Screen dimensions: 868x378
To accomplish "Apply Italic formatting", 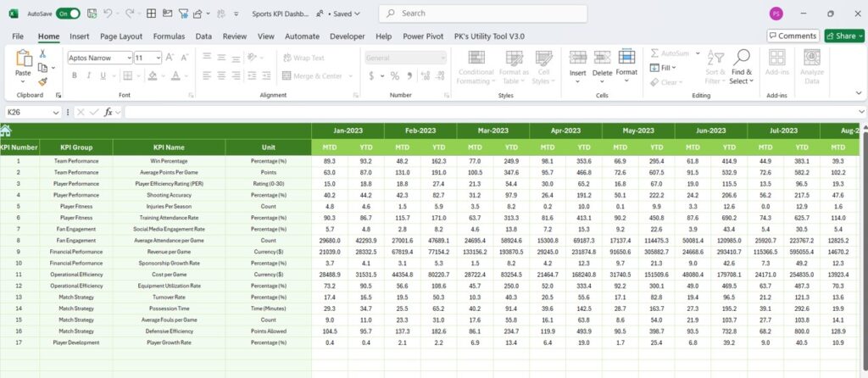I will (88, 75).
